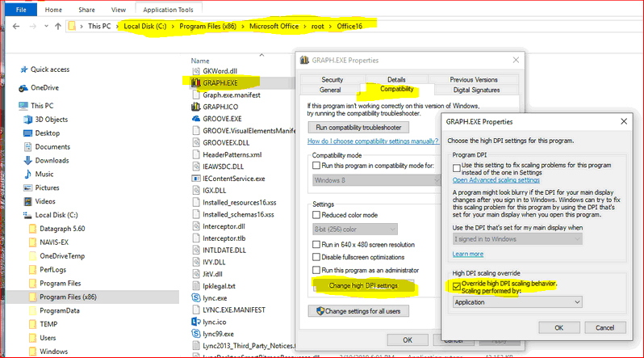Click the GKWord.dll file icon

[196, 71]
